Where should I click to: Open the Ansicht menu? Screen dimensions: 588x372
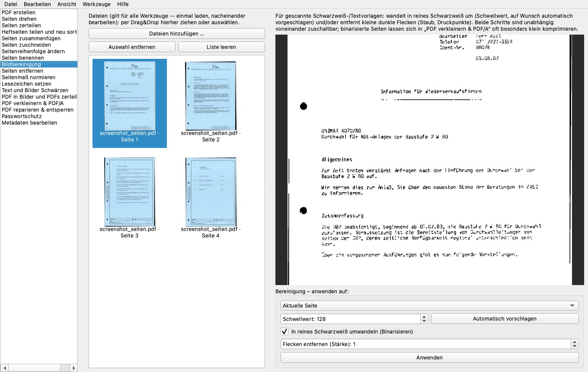point(67,4)
